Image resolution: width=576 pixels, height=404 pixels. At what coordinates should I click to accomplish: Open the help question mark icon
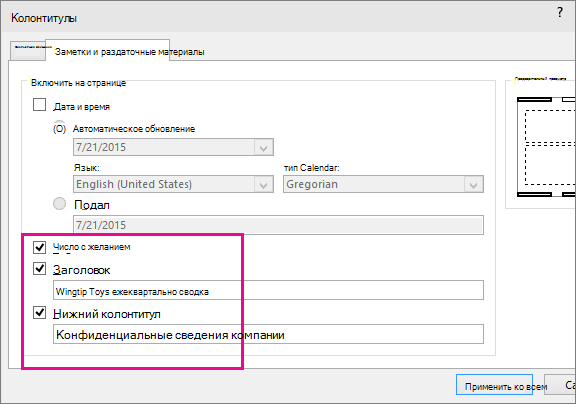(559, 12)
